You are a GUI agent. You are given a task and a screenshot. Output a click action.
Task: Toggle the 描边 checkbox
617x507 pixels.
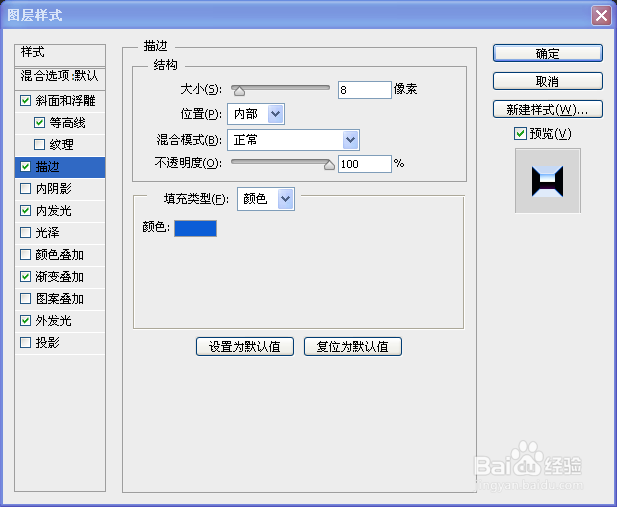pos(26,167)
